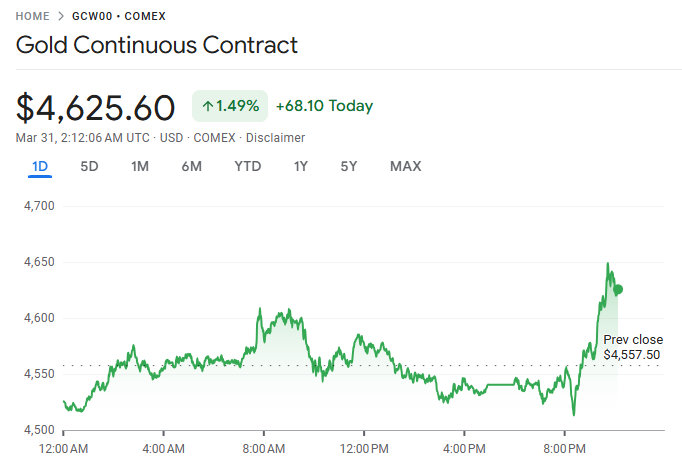Choose the 1Y range tab
The height and width of the screenshot is (463, 682).
[301, 166]
